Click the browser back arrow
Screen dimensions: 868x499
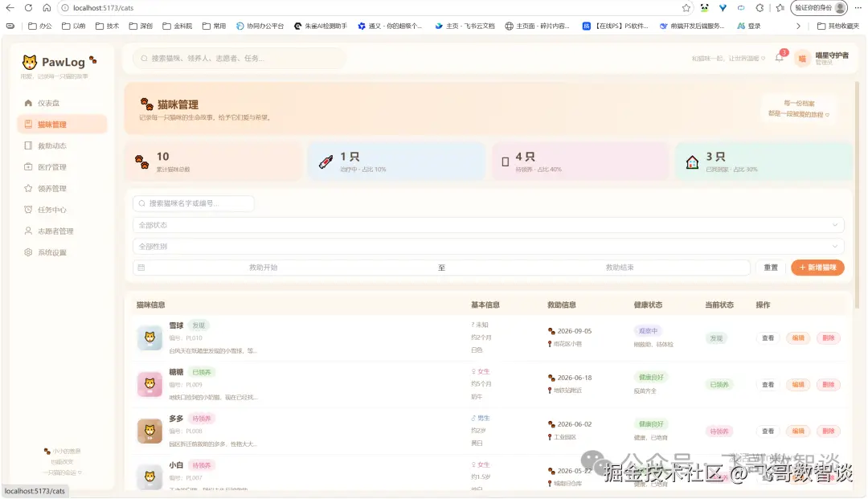[10, 8]
